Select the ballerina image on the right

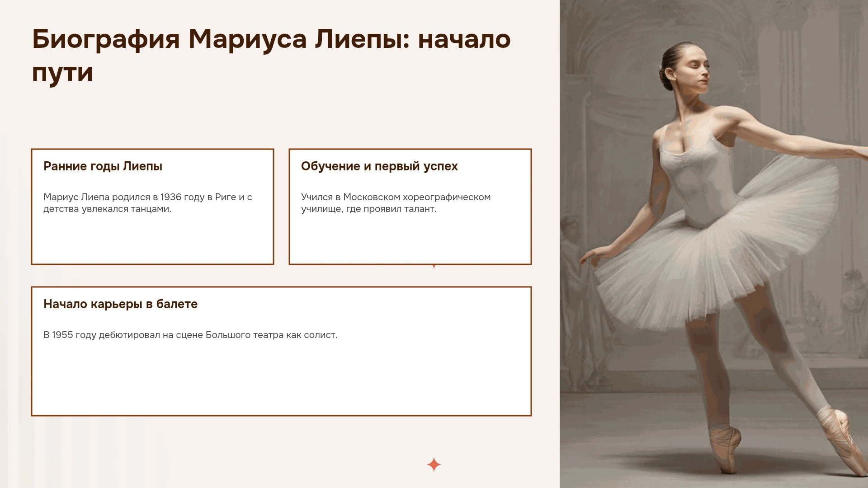[714, 244]
